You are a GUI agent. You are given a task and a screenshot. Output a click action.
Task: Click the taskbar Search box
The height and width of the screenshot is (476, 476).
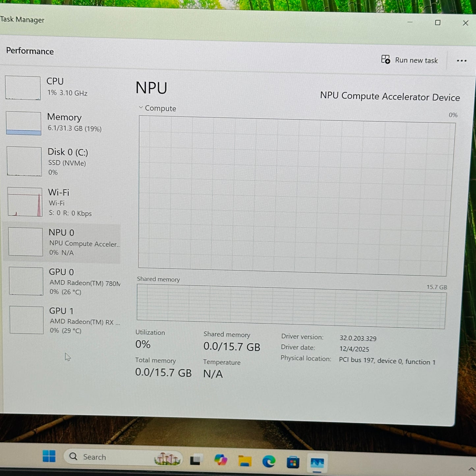tap(123, 457)
